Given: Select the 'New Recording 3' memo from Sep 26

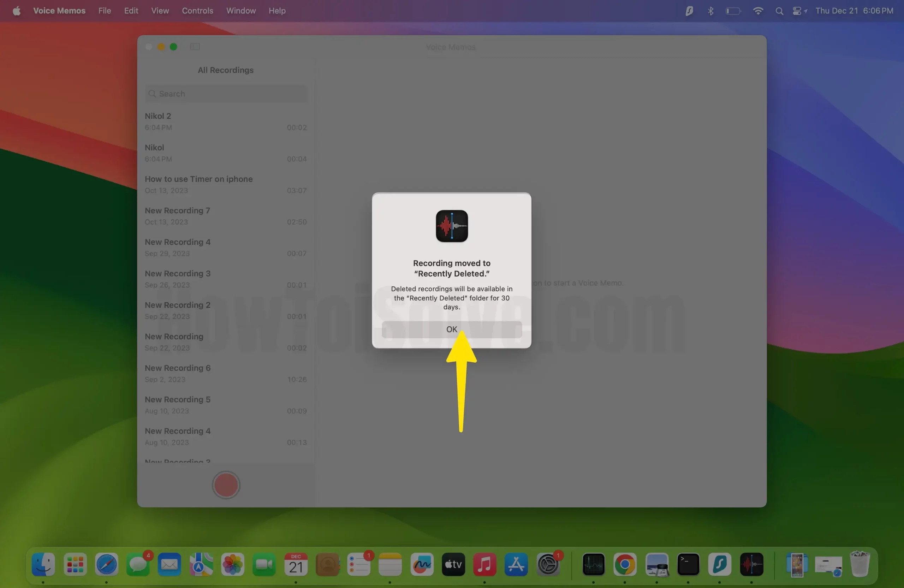Looking at the screenshot, I should (x=226, y=279).
